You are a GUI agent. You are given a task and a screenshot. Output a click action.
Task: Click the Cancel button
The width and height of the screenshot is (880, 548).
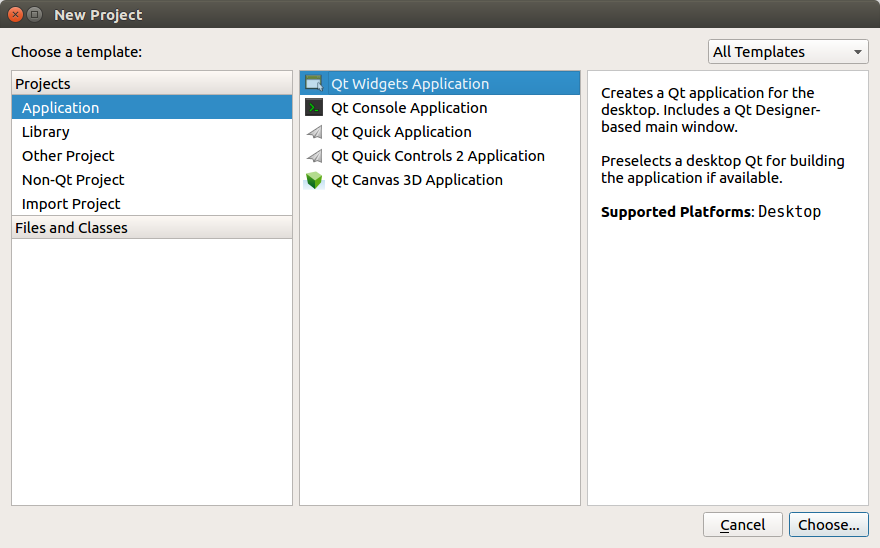point(742,524)
